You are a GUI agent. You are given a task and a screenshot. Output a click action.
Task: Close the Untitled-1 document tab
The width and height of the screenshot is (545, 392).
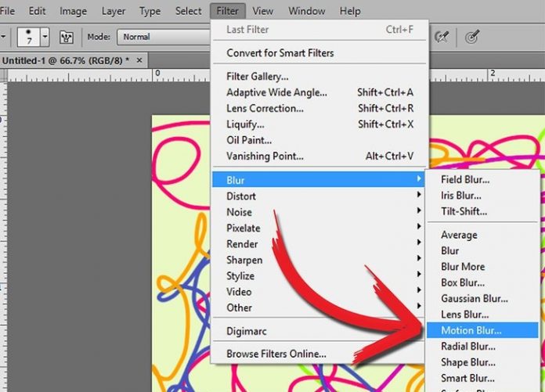[140, 60]
